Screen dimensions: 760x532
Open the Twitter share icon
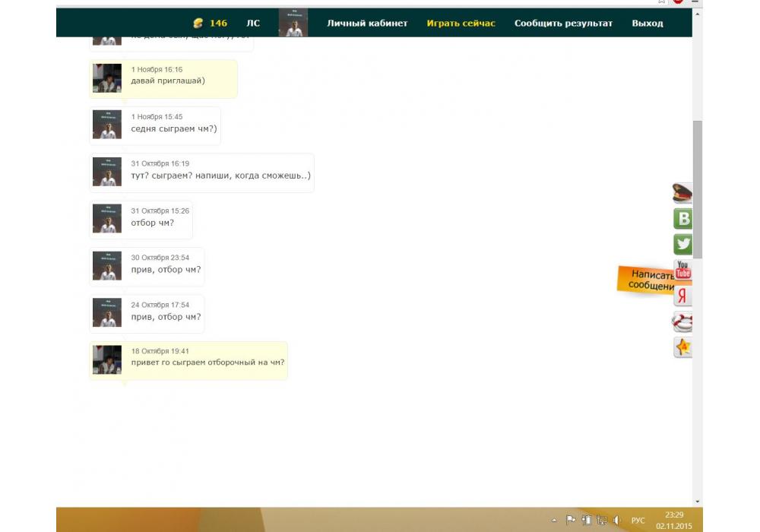coord(682,244)
